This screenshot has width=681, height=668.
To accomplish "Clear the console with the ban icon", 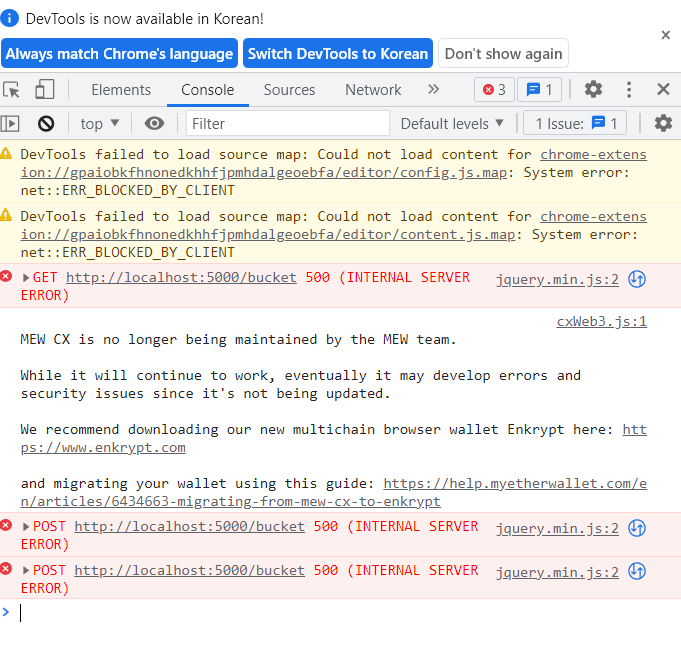I will pos(46,124).
